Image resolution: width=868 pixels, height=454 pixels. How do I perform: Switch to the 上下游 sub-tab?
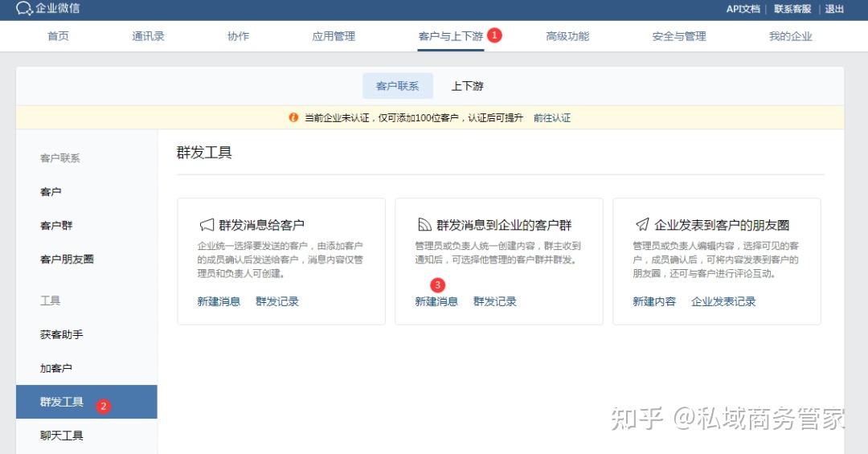pos(467,86)
